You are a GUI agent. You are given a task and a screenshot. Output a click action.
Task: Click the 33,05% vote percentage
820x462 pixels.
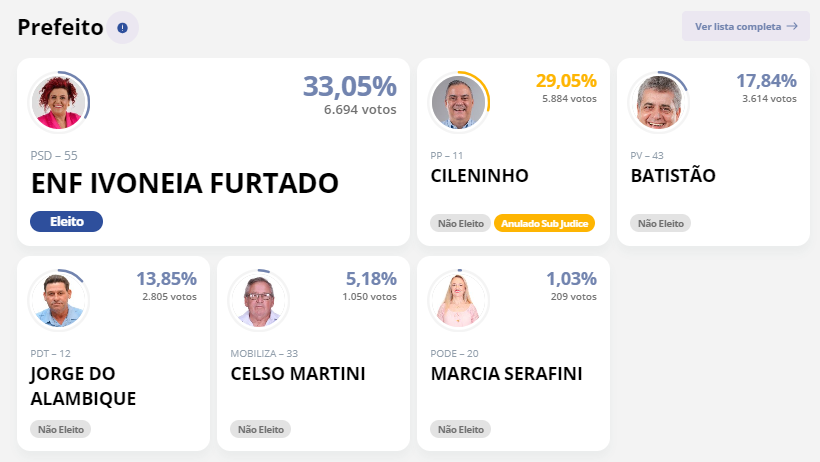(350, 86)
